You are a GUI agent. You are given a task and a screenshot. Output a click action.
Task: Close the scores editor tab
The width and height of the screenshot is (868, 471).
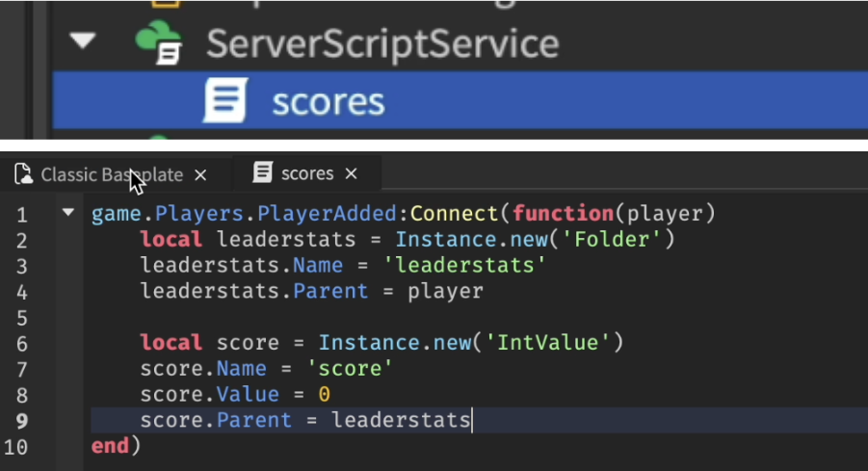pyautogui.click(x=351, y=173)
